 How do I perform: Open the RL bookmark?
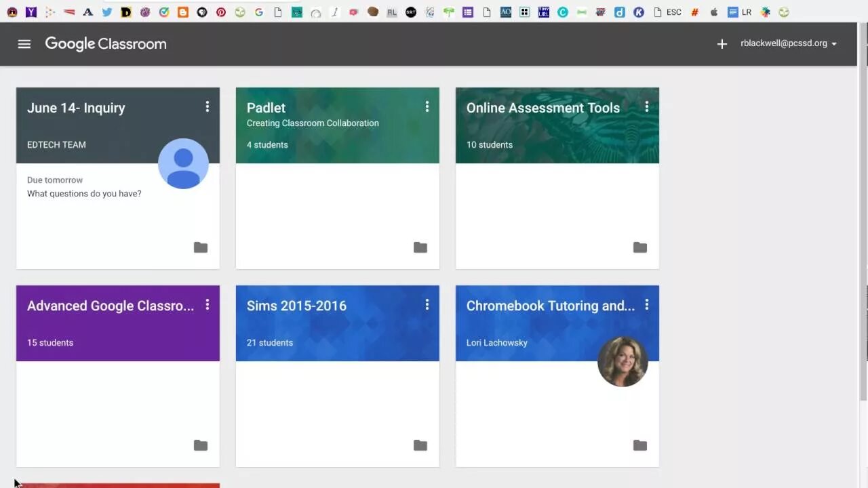(x=391, y=12)
